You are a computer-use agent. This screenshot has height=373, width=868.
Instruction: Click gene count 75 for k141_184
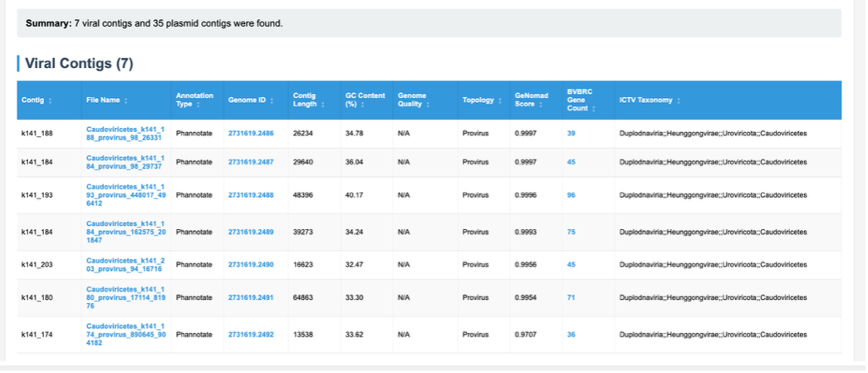571,233
